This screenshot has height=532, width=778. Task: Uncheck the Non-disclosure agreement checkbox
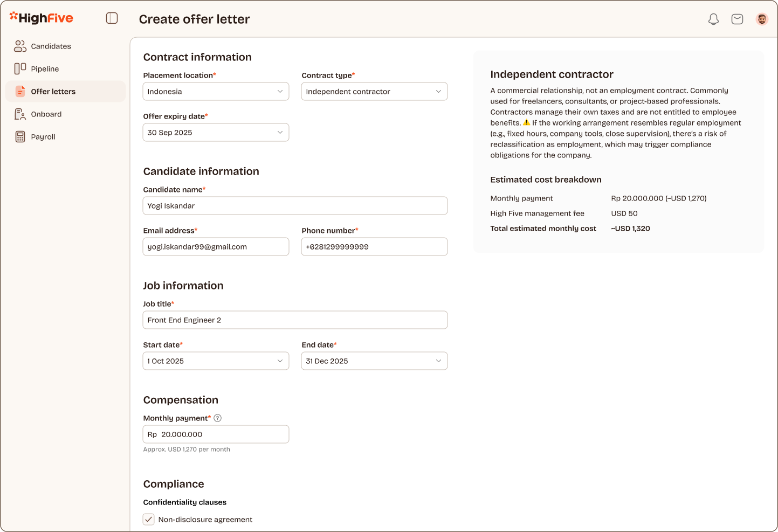tap(148, 519)
